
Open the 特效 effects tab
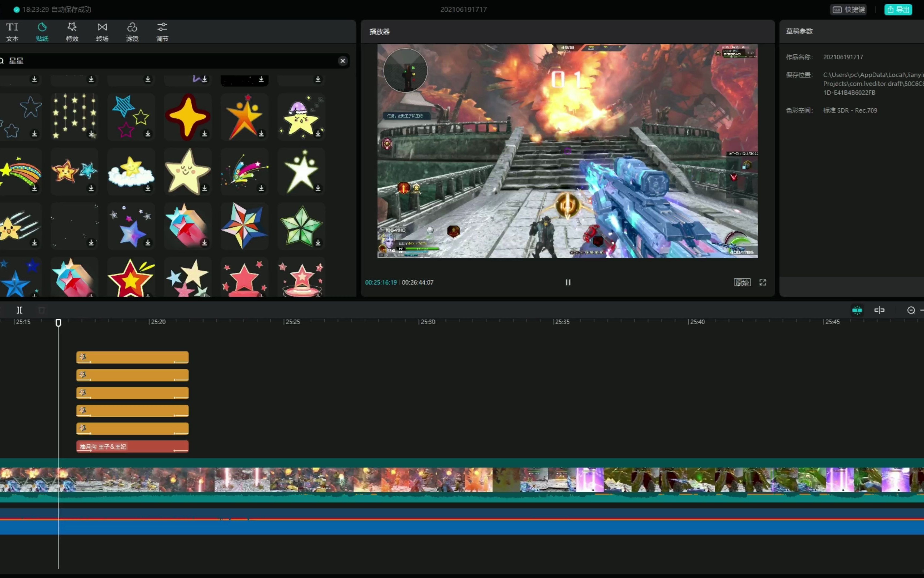point(72,32)
